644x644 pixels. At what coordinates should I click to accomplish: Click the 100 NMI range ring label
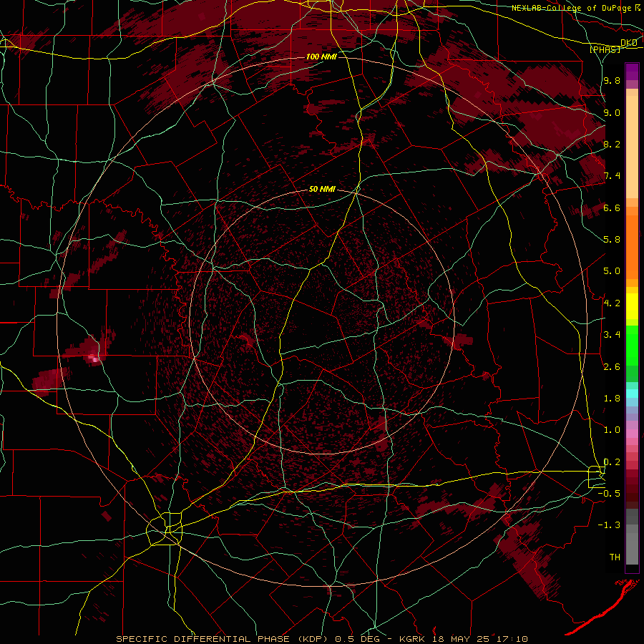(321, 57)
